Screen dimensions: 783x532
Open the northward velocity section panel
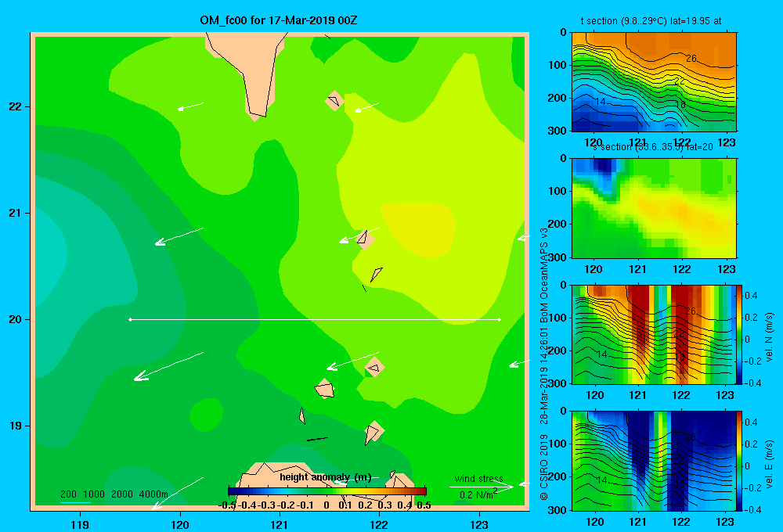click(x=654, y=334)
